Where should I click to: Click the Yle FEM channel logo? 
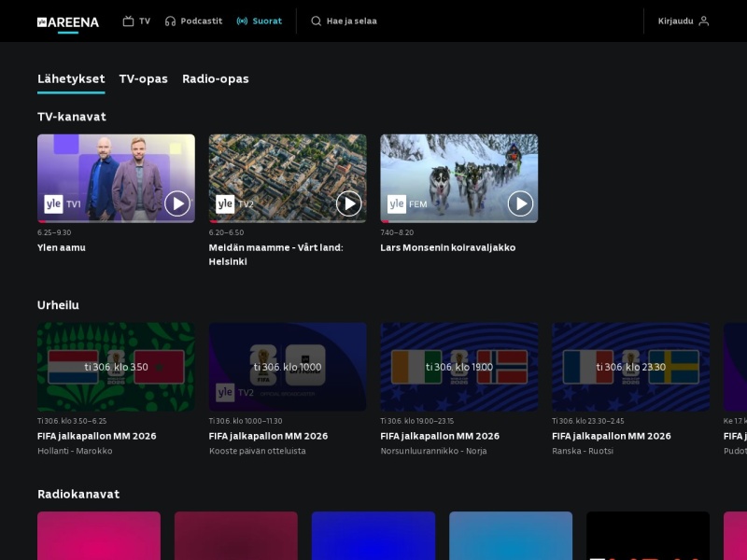click(x=407, y=204)
